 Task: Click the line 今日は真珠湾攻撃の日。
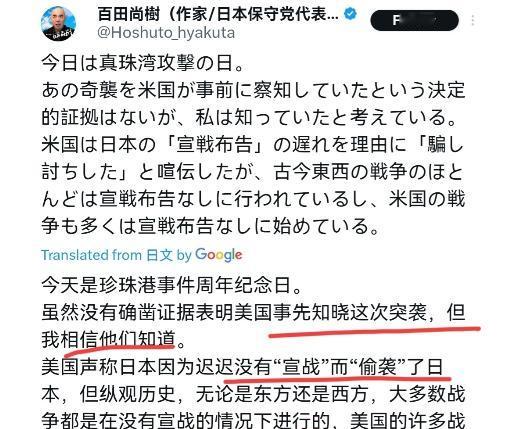[143, 63]
